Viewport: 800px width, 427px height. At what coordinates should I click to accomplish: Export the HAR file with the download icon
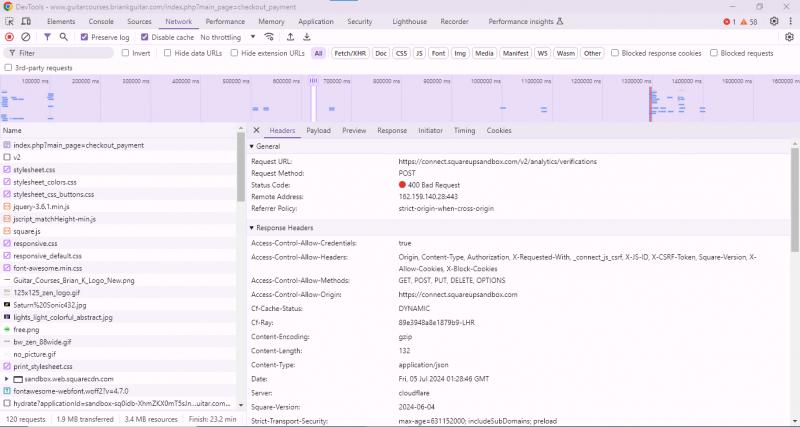(307, 37)
